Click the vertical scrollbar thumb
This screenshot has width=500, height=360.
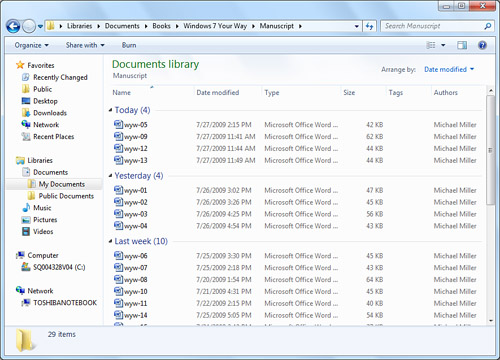click(490, 150)
